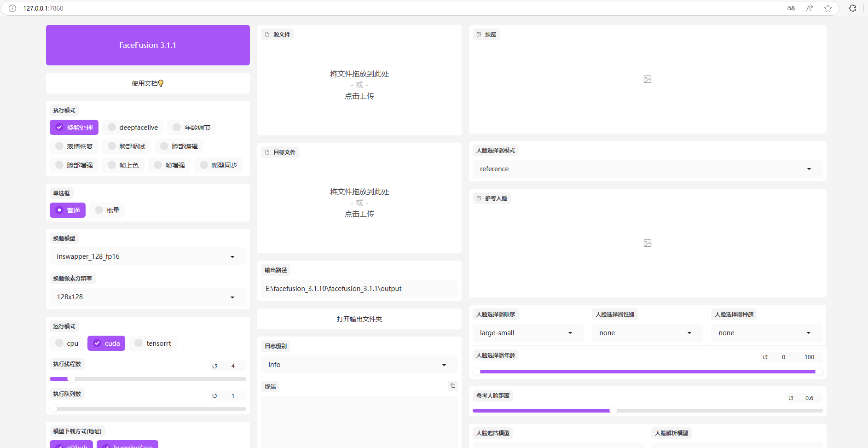Click the execution thread count slider
This screenshot has height=448, width=868.
coord(148,379)
